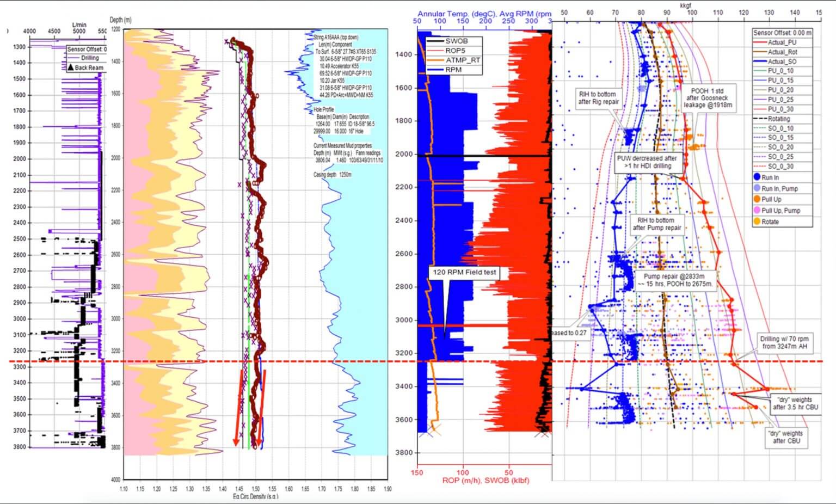This screenshot has height=504, width=836.
Task: Select the PU_0_25 legend entry
Action: click(x=773, y=100)
